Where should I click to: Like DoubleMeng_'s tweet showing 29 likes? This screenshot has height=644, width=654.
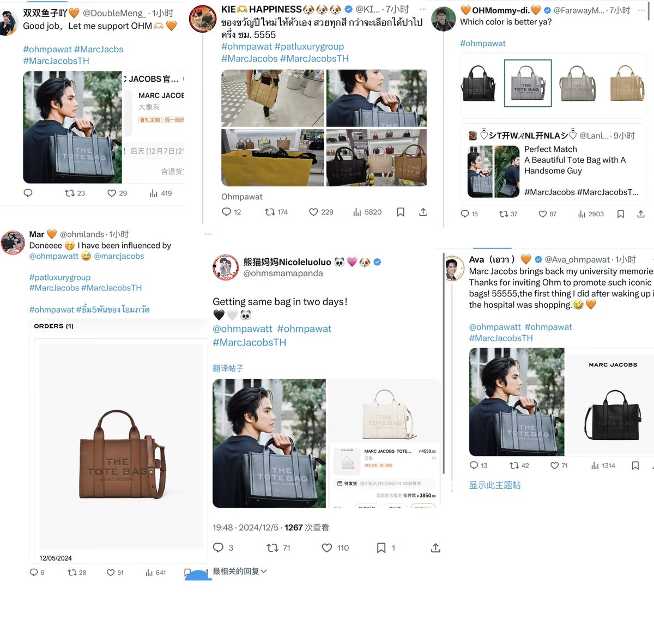pos(117,193)
